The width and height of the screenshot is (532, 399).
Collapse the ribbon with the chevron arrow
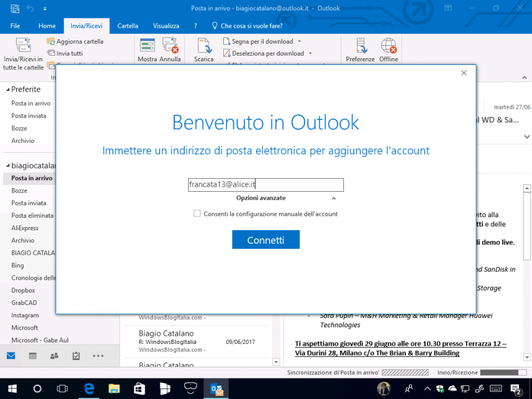525,78
